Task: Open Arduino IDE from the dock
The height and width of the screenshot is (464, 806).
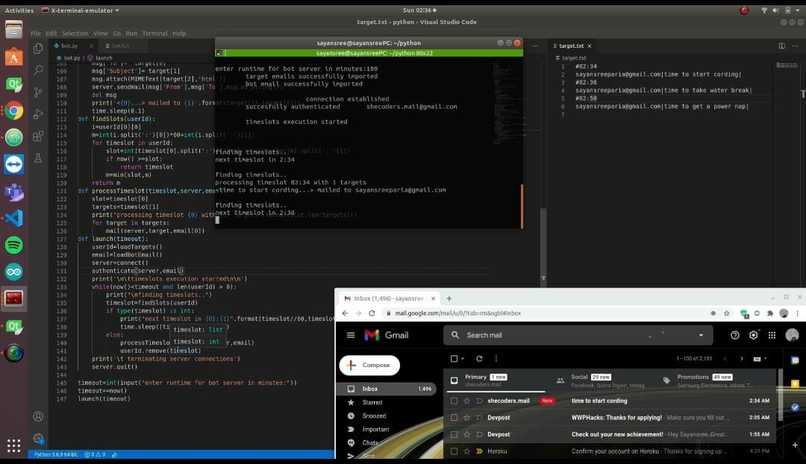Action: pos(14,272)
